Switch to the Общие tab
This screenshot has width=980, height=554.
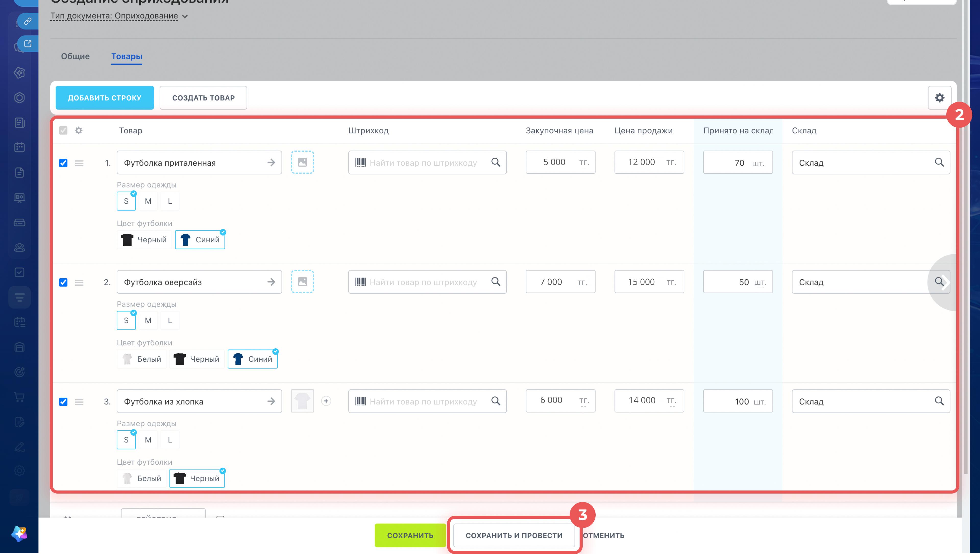75,56
